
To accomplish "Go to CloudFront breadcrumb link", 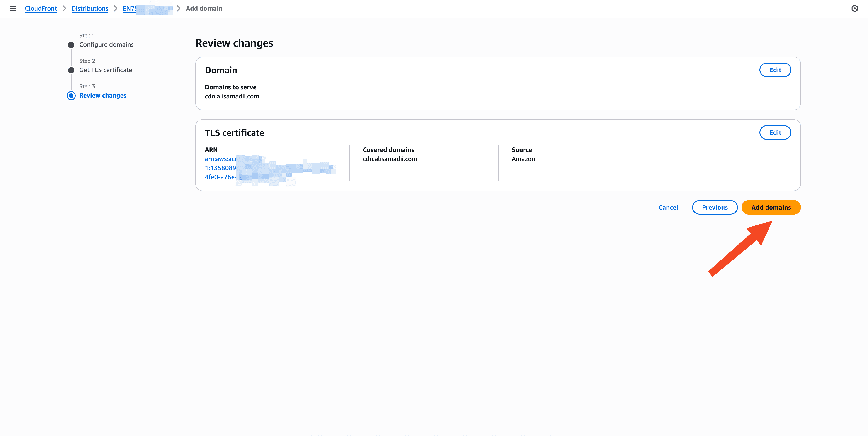I will pos(41,8).
